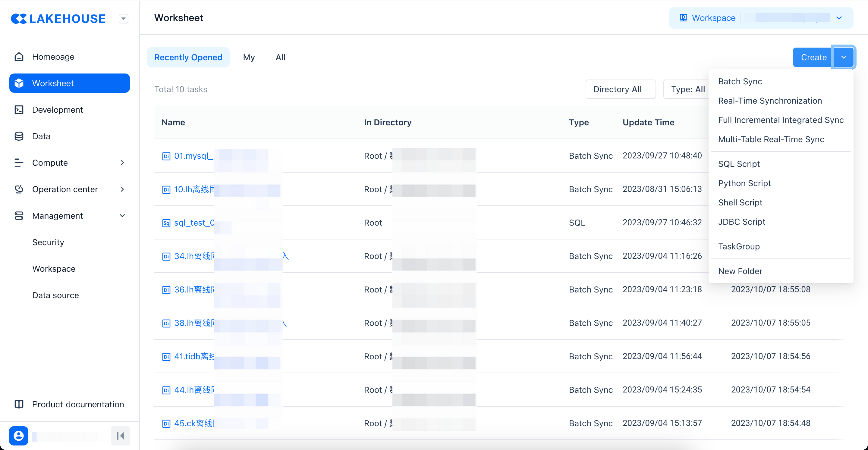Click the user avatar icon
The width and height of the screenshot is (868, 450).
pos(18,436)
